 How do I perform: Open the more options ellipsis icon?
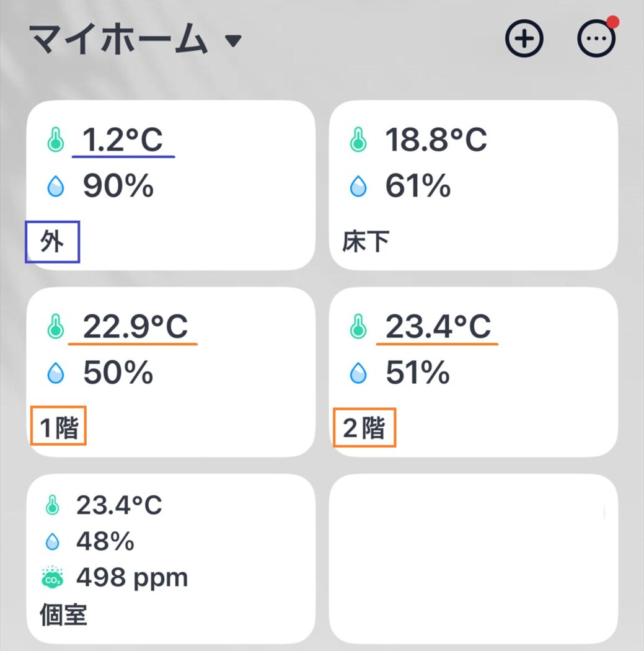[x=596, y=39]
